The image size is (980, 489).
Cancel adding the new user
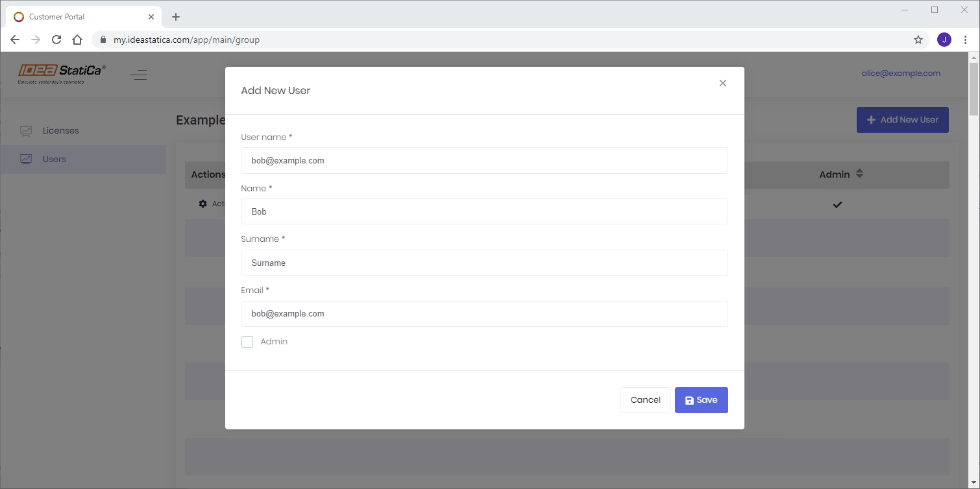tap(645, 400)
